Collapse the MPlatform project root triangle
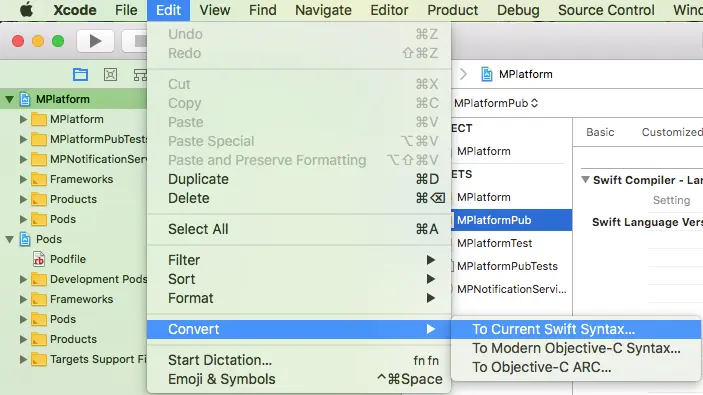 click(9, 99)
